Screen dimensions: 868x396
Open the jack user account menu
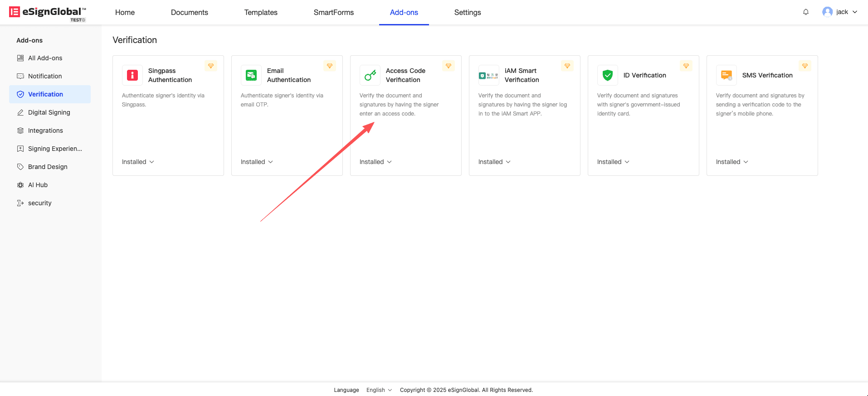tap(840, 12)
